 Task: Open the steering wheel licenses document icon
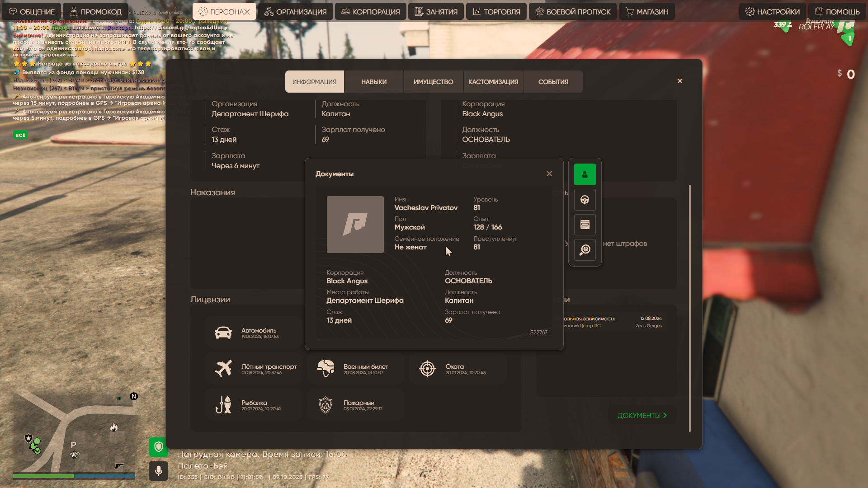pyautogui.click(x=585, y=200)
